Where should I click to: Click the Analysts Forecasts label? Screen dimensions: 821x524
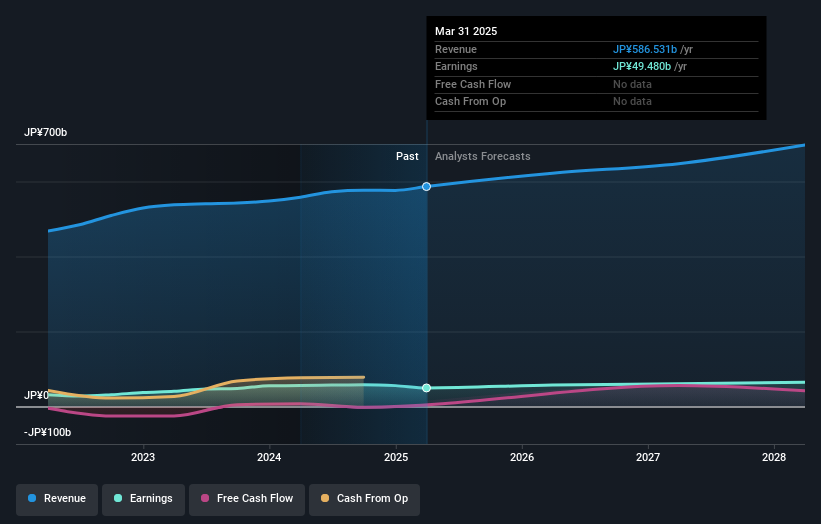tap(482, 157)
